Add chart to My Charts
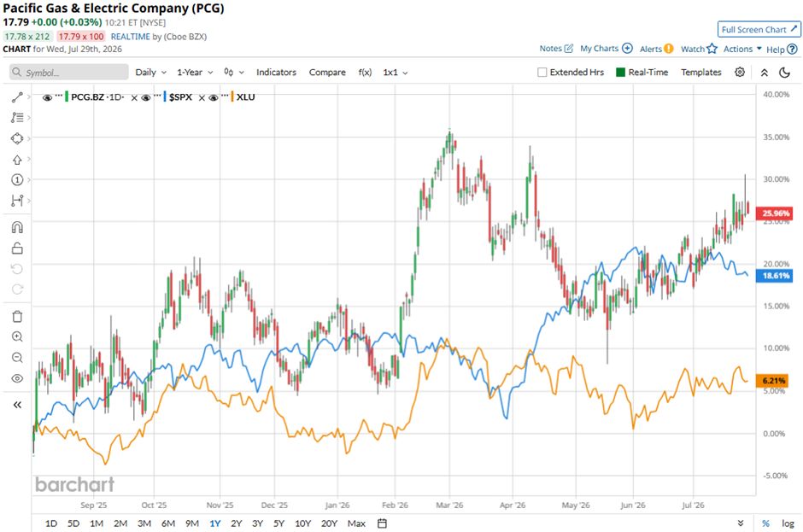Image resolution: width=803 pixels, height=532 pixels. 607,48
